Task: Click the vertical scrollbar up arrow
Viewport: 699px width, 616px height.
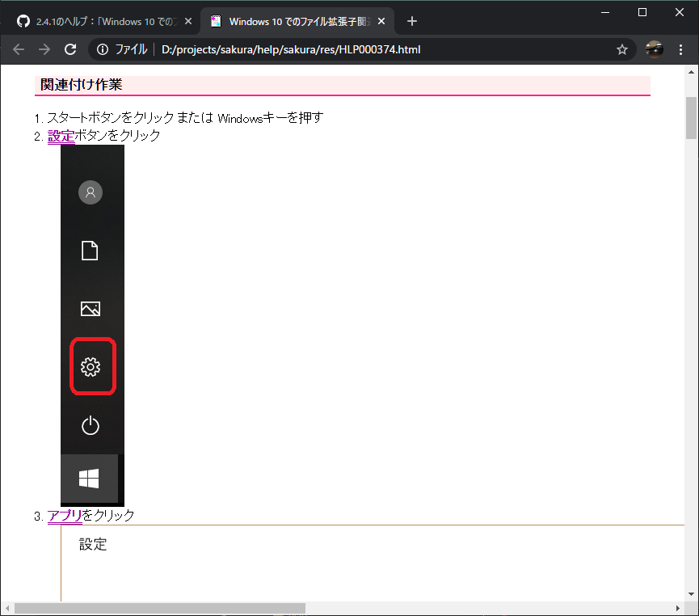Action: pyautogui.click(x=691, y=72)
